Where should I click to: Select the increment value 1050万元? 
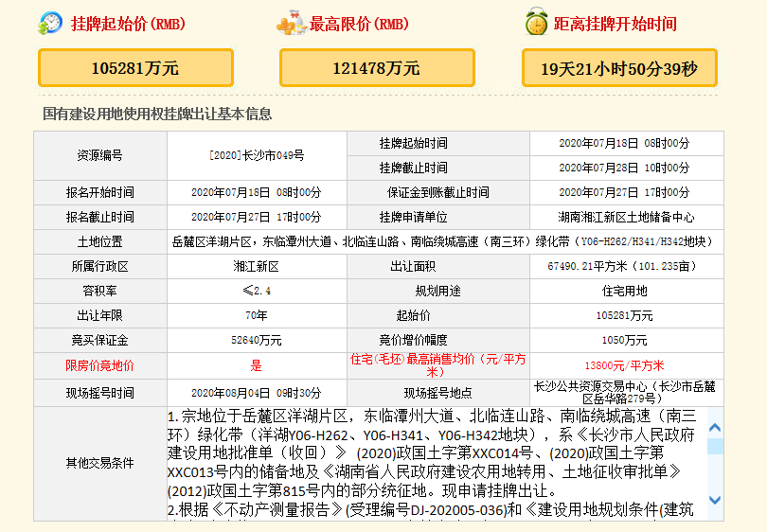coord(624,341)
